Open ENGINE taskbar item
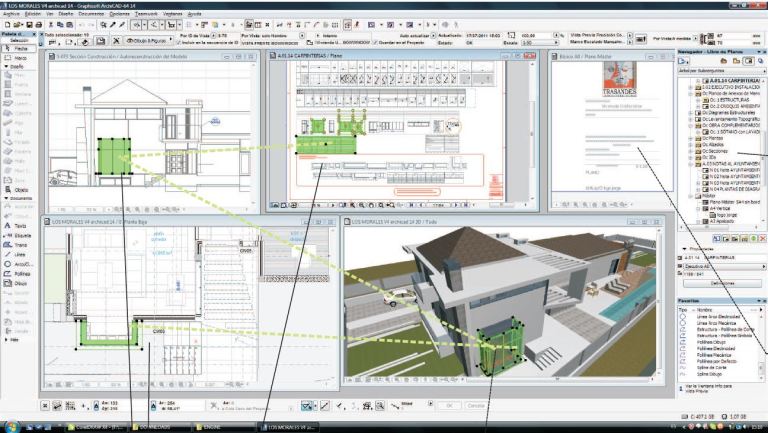The height and width of the screenshot is (433, 768). click(223, 427)
